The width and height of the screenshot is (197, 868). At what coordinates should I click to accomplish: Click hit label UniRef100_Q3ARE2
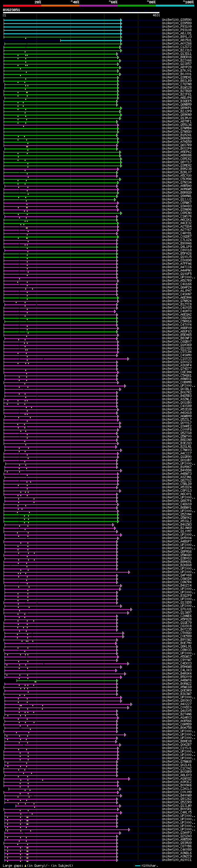click(177, 426)
